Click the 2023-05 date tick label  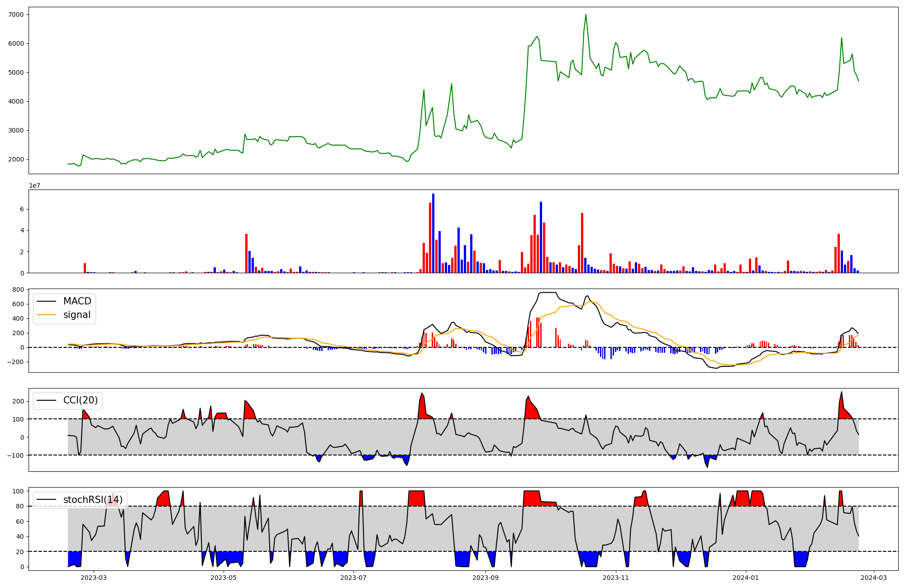pyautogui.click(x=224, y=578)
